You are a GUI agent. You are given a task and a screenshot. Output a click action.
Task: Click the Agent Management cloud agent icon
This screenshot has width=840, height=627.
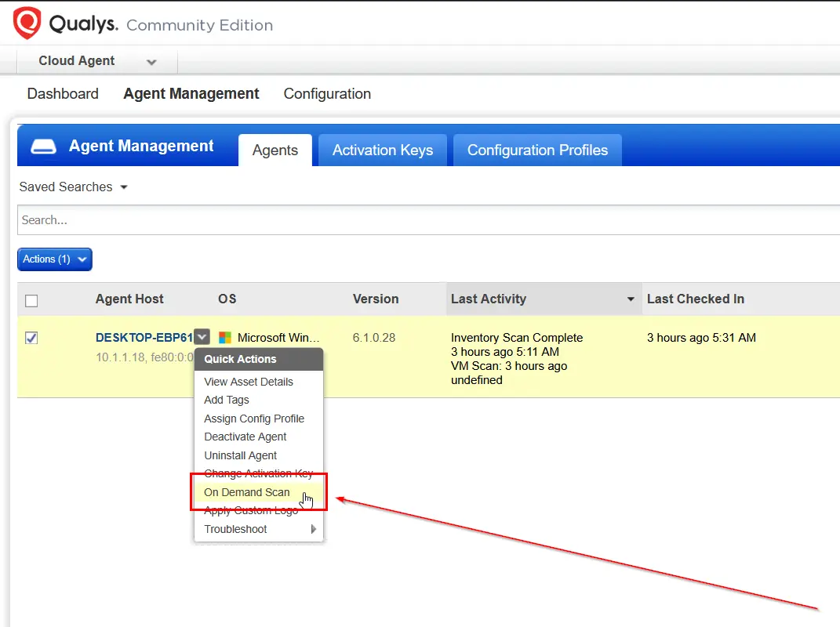point(43,147)
